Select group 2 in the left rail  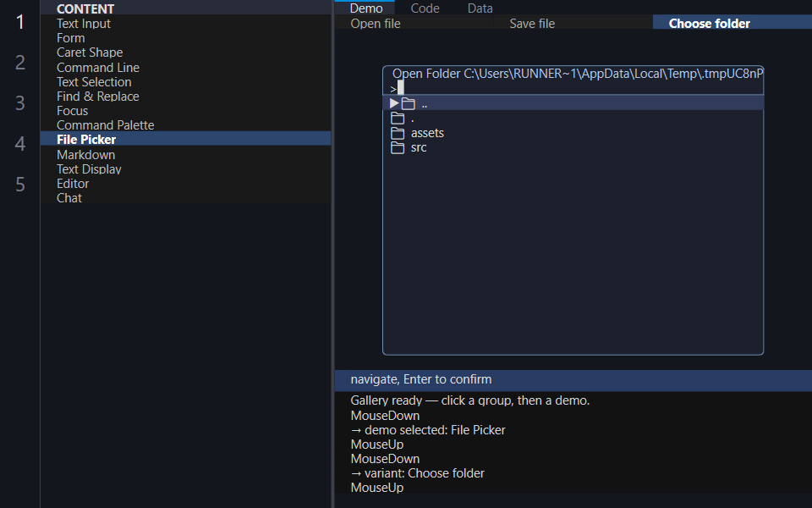(x=20, y=63)
